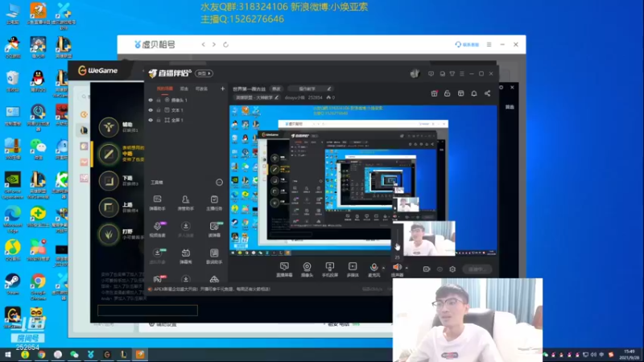Go forward in 虚贝租号 window

click(x=214, y=44)
